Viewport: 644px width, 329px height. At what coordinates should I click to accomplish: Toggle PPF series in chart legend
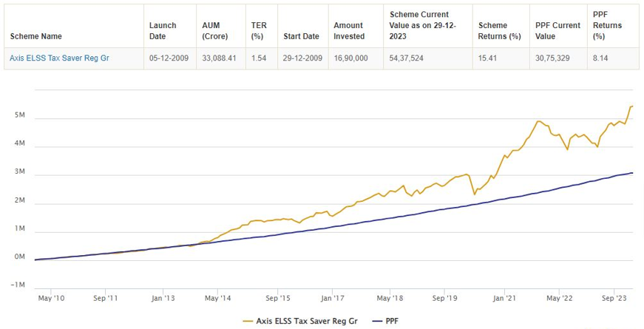pos(387,322)
